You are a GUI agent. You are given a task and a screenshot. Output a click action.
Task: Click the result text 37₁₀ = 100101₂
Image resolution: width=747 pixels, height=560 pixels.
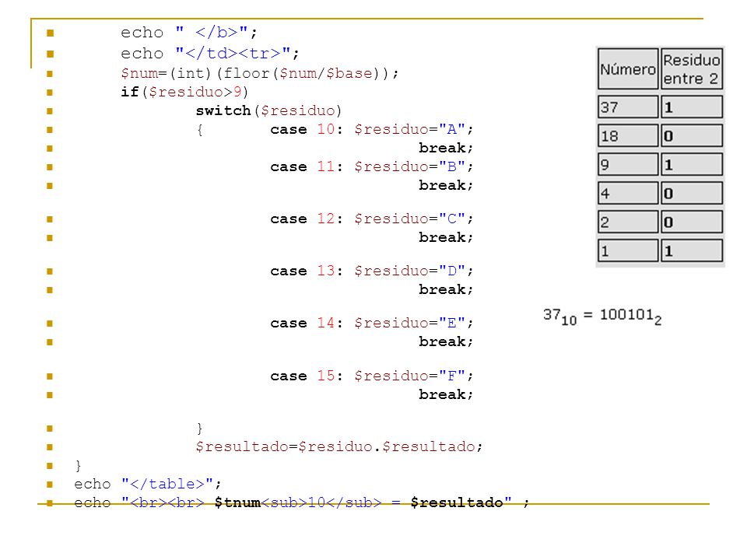[602, 317]
